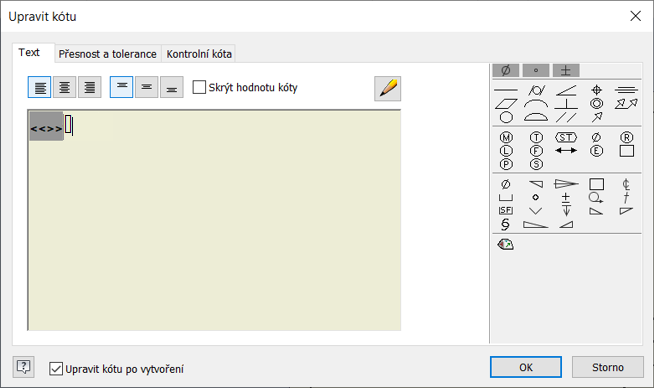
Task: Insert the ST statistical tolerance symbol
Action: 566,137
